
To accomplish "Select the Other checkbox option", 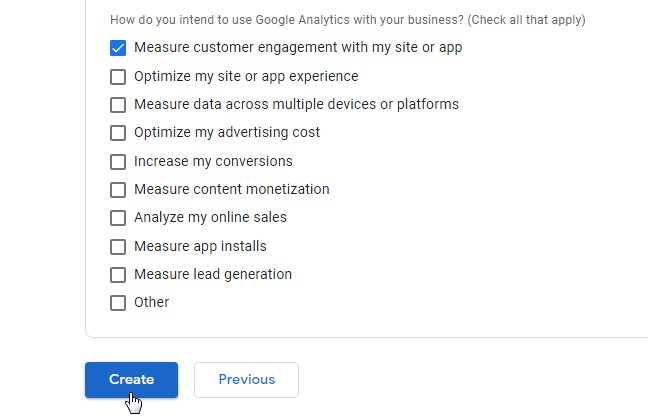I will click(x=118, y=303).
